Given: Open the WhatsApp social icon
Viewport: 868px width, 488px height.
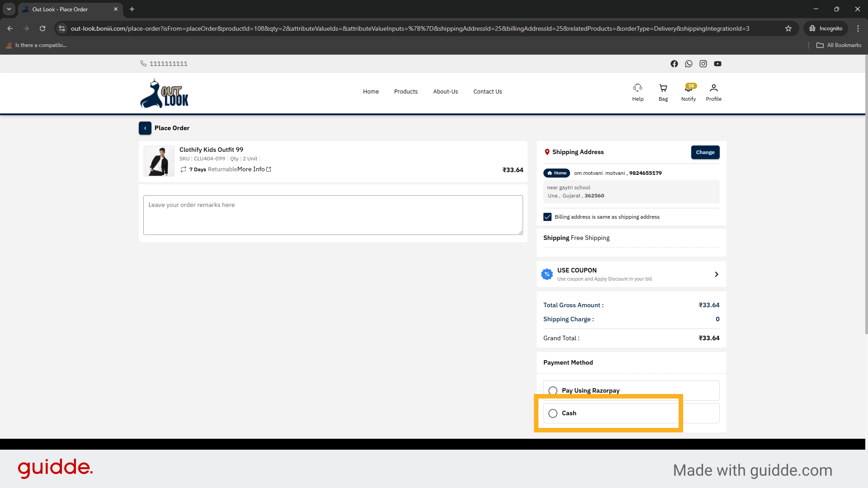Looking at the screenshot, I should pyautogui.click(x=689, y=64).
